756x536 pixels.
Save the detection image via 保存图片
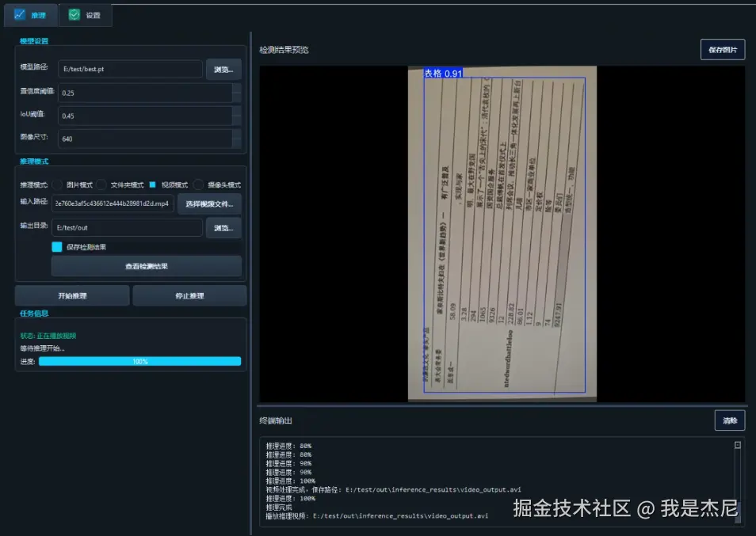pyautogui.click(x=722, y=49)
